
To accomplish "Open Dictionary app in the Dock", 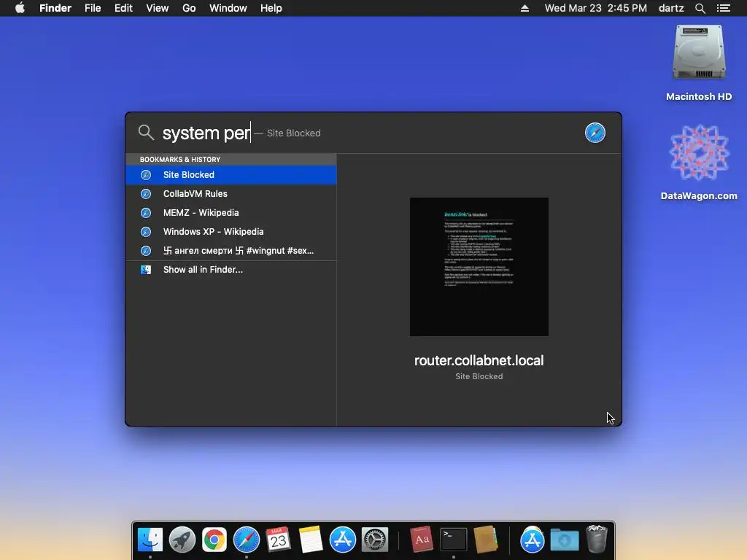I will click(421, 540).
